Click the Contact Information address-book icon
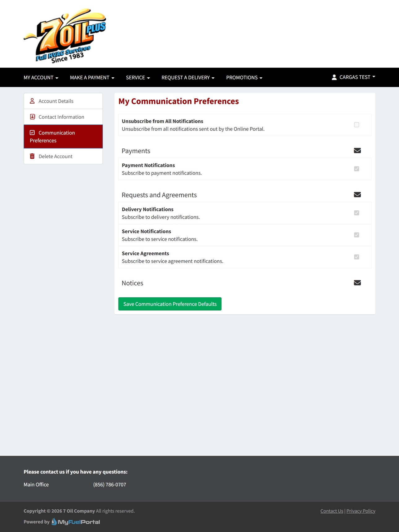This screenshot has width=399, height=532. 32,117
